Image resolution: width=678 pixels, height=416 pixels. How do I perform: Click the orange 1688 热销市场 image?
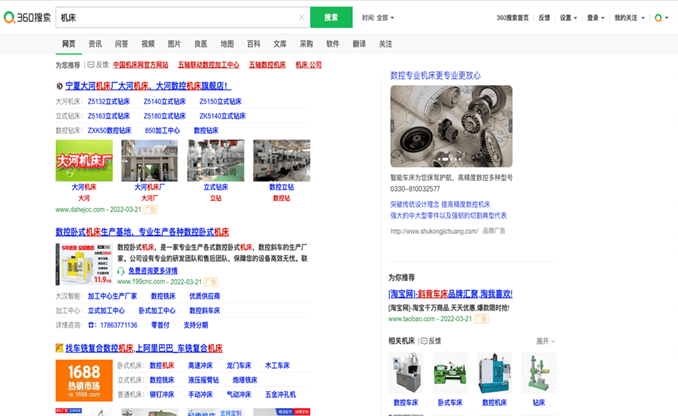[x=84, y=381]
